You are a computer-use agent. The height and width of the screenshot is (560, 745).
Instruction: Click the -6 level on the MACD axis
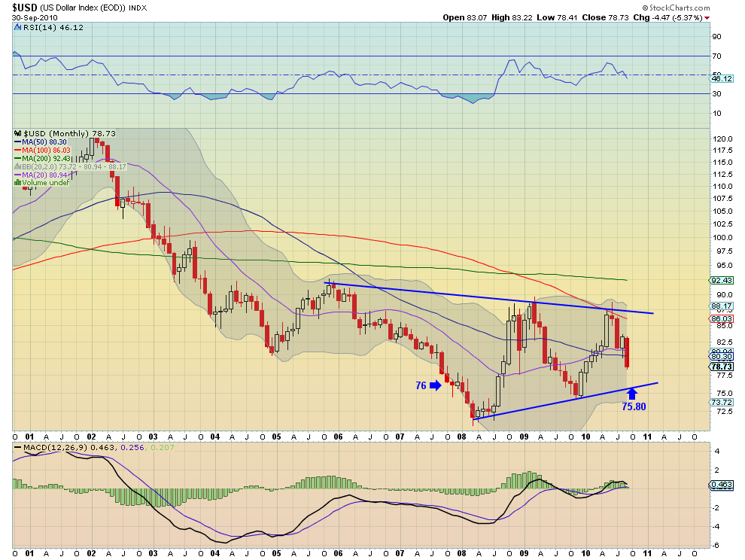tap(716, 545)
